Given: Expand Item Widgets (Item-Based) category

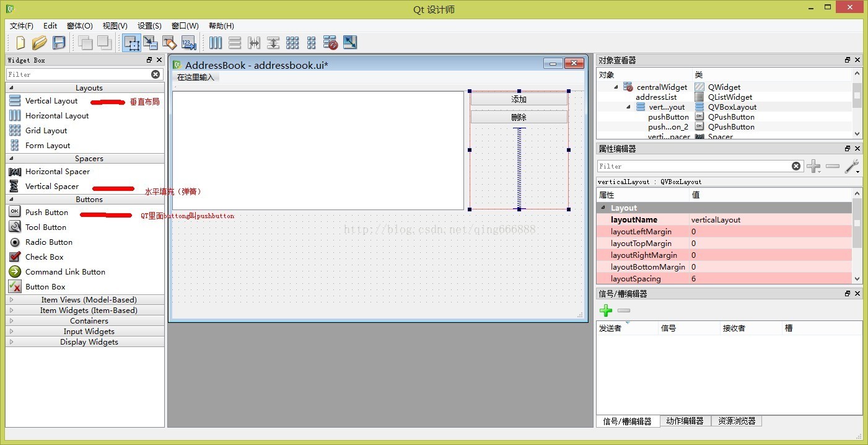Looking at the screenshot, I should pyautogui.click(x=12, y=311).
